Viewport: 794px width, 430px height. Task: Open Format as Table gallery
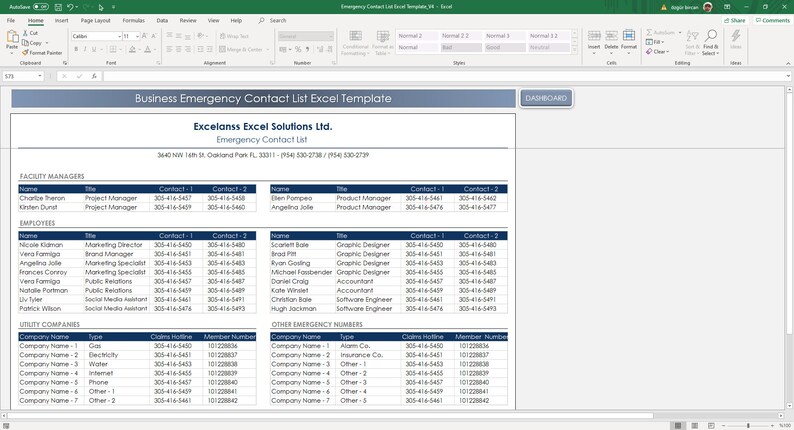pos(382,43)
